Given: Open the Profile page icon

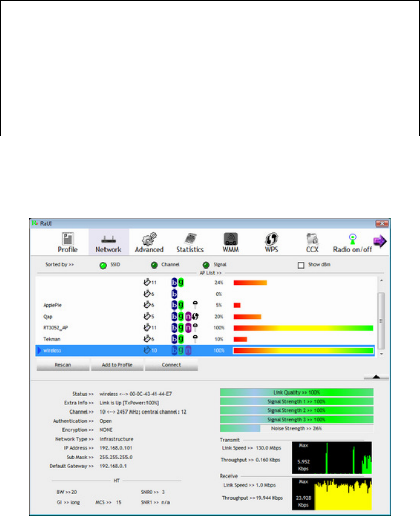Looking at the screenshot, I should click(68, 239).
